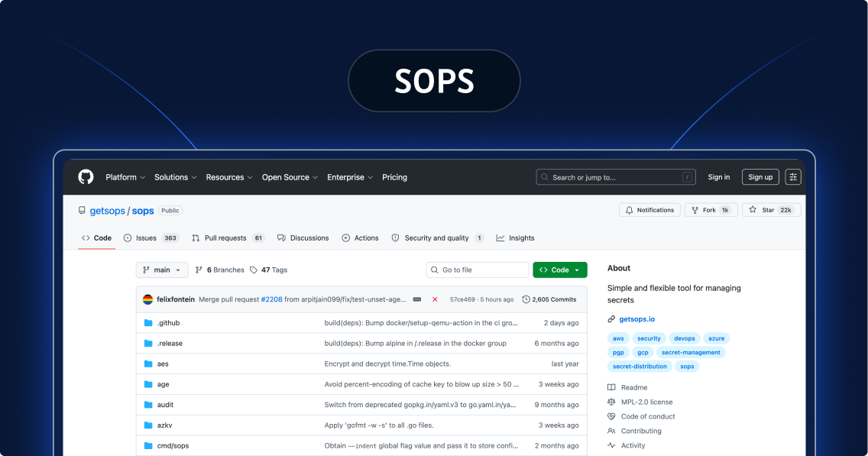This screenshot has width=868, height=456.
Task: Expand commit message ellipsis button
Action: pos(417,299)
